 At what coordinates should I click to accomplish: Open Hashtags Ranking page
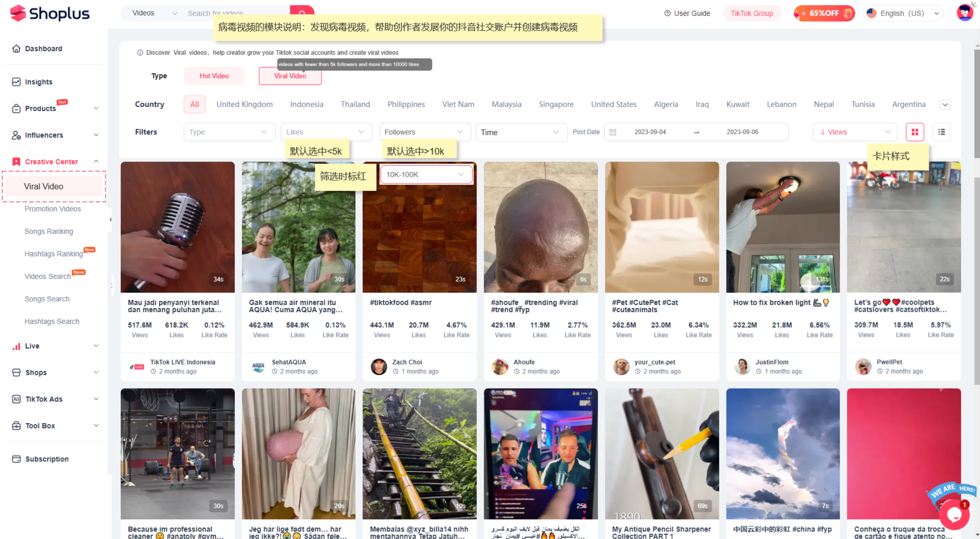54,254
